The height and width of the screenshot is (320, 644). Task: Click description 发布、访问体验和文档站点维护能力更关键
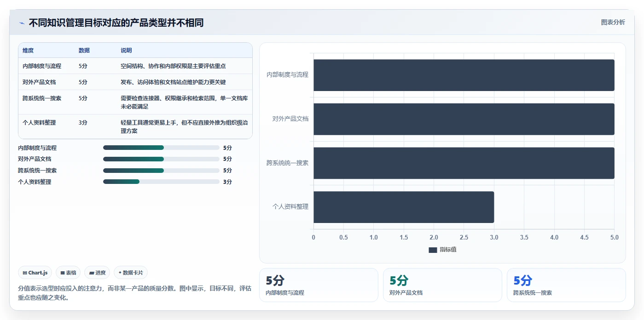click(x=173, y=82)
